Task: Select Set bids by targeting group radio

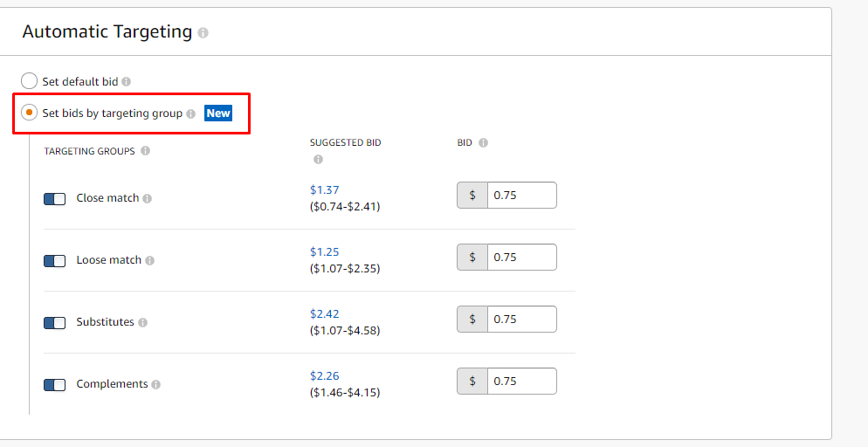Action: coord(30,113)
